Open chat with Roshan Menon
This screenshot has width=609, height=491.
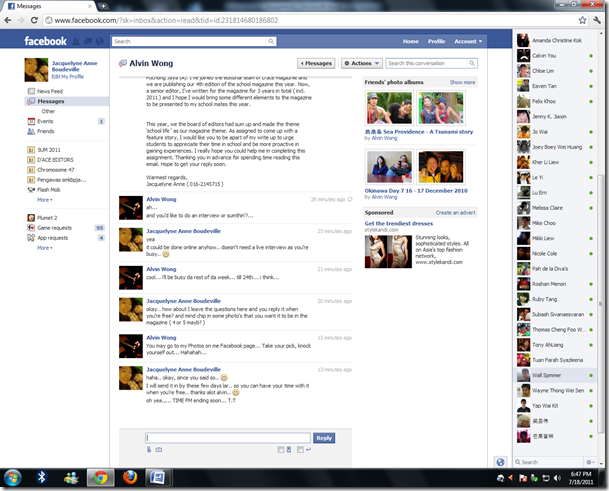555,284
